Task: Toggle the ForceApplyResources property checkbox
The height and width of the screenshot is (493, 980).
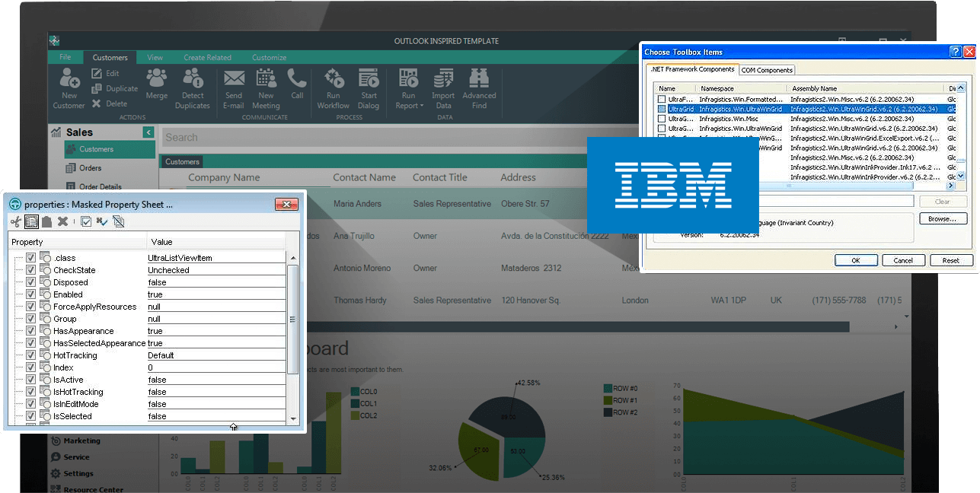Action: point(30,307)
